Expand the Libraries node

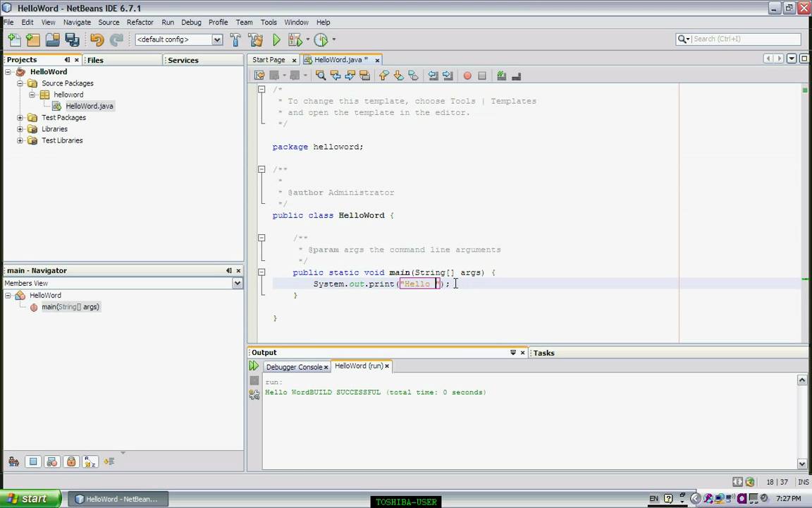20,129
